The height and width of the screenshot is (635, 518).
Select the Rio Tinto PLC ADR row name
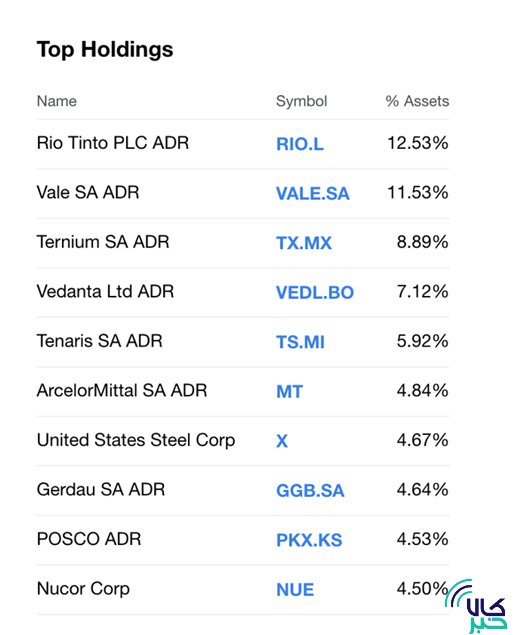click(x=113, y=143)
